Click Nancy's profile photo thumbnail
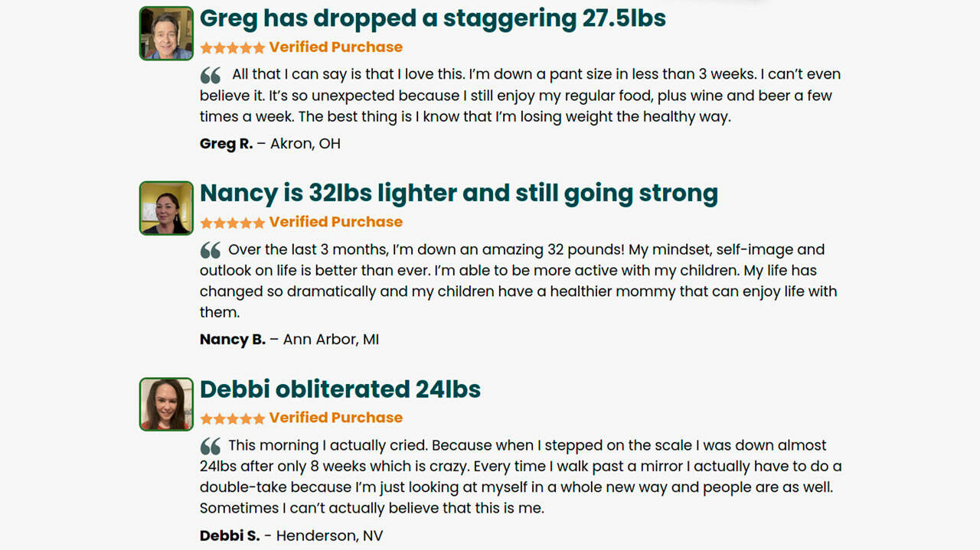 [x=166, y=208]
